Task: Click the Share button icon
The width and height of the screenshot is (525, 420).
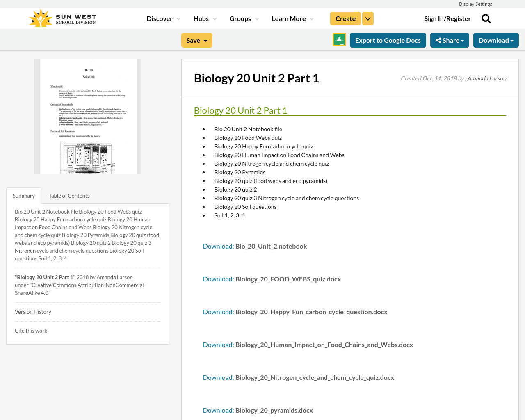Action: pos(438,39)
